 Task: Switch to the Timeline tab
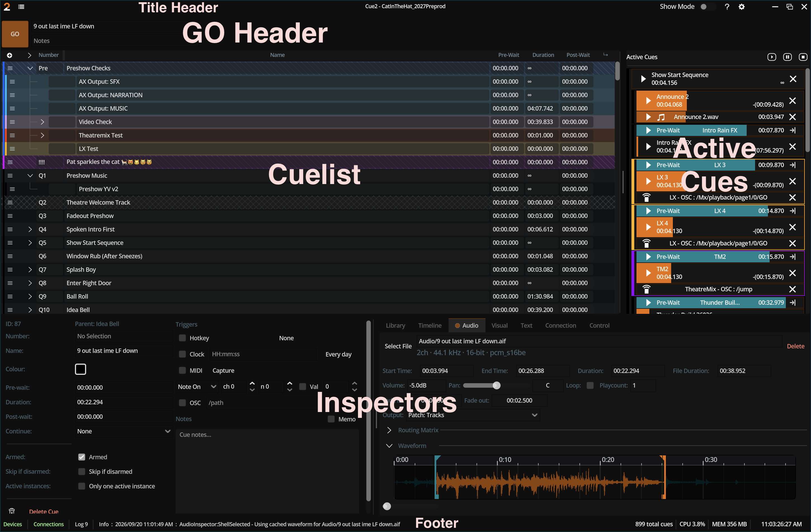(x=430, y=326)
